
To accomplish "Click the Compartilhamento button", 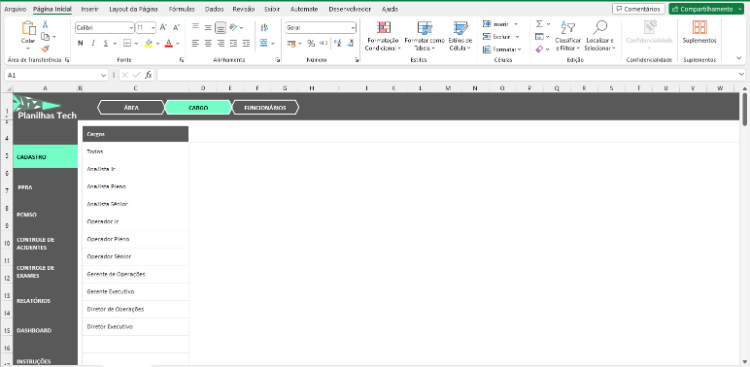I will [706, 9].
